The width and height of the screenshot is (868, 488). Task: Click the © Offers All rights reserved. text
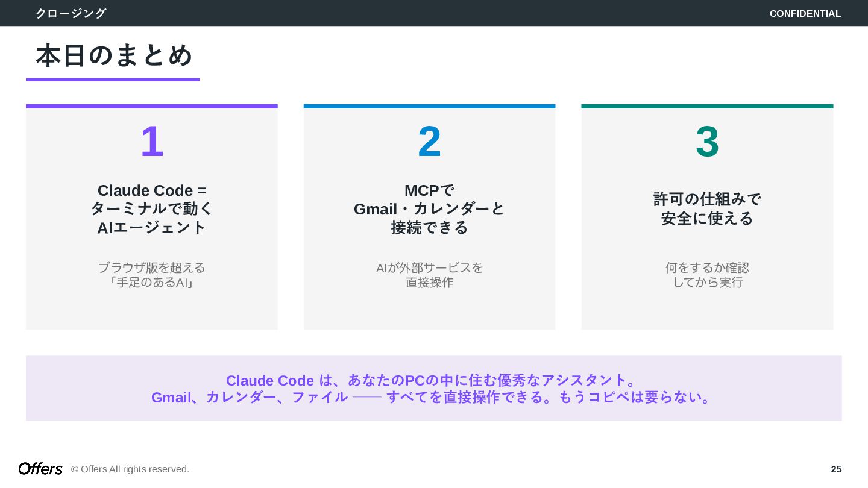click(x=130, y=469)
